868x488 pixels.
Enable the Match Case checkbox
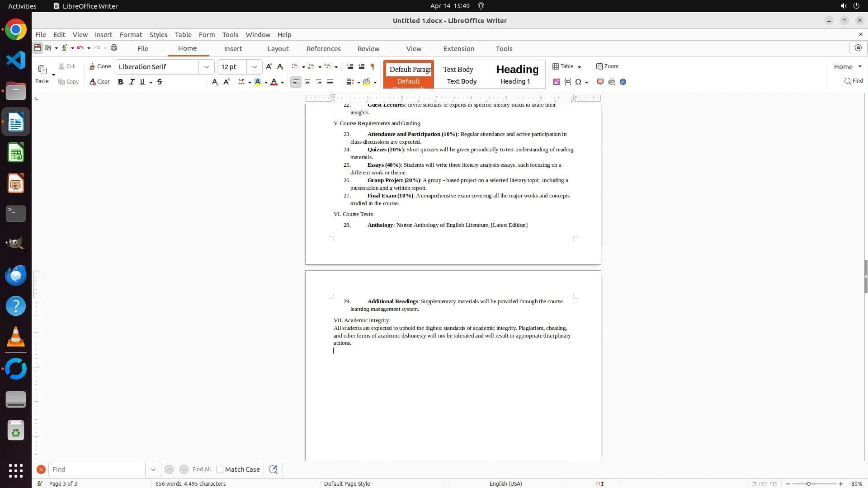point(220,469)
